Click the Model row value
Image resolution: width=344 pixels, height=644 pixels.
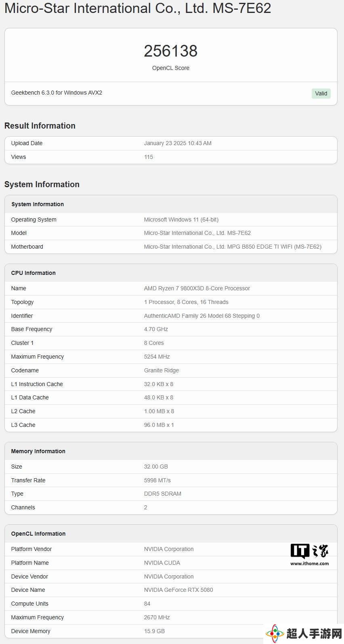point(197,233)
